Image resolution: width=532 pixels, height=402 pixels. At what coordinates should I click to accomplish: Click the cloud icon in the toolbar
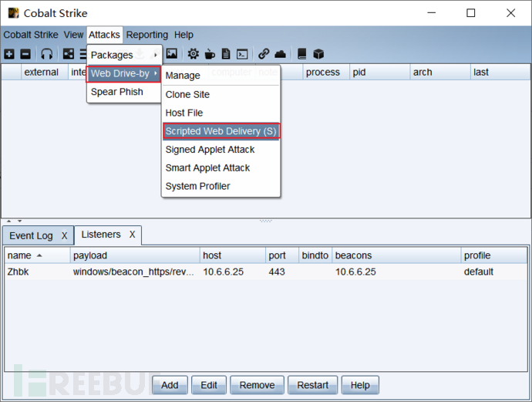(280, 54)
